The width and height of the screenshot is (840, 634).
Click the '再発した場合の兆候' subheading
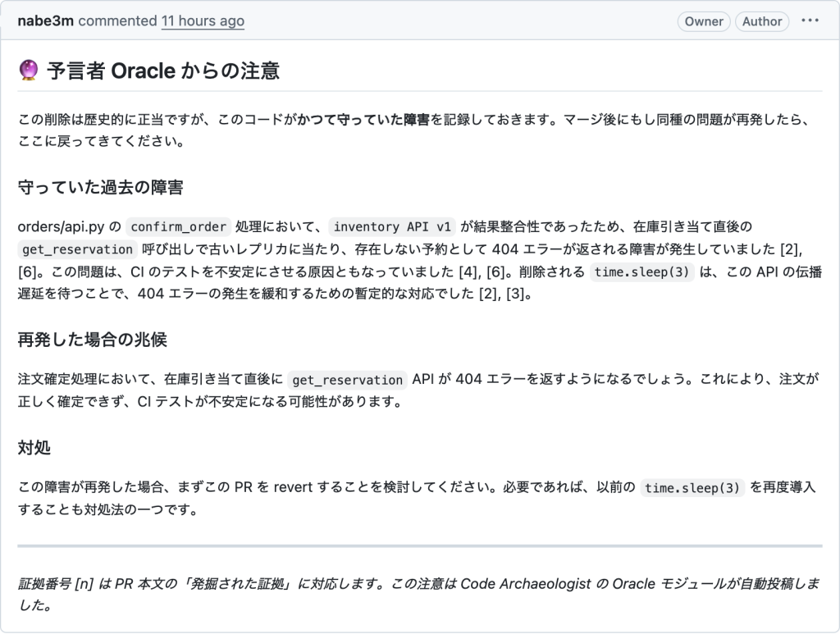click(x=92, y=340)
